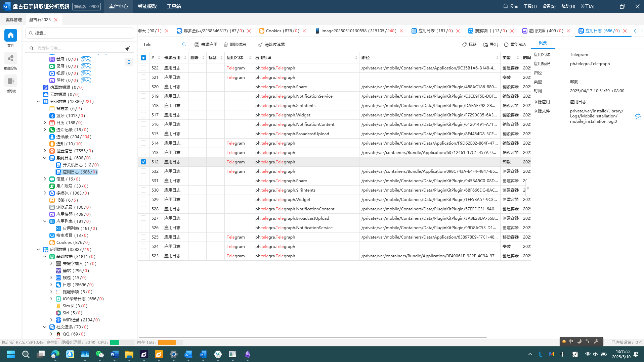Click the 删除恢复 button

(x=235, y=45)
